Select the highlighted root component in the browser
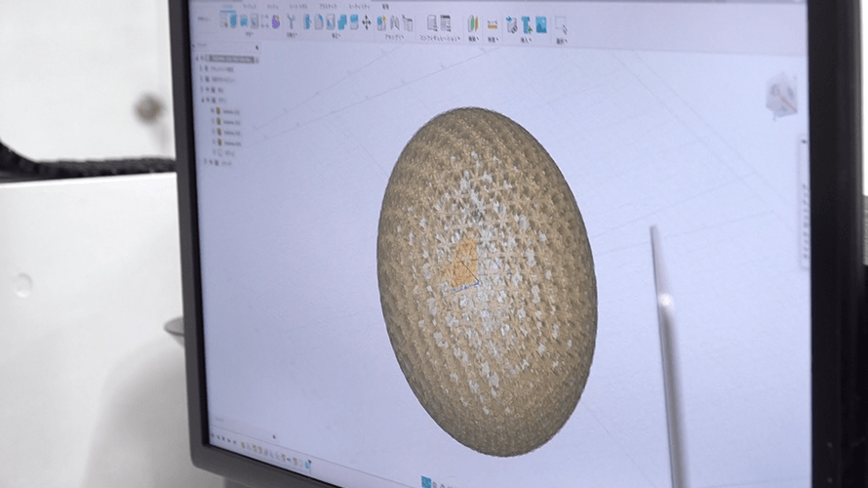Image resolution: width=868 pixels, height=488 pixels. coord(230,60)
